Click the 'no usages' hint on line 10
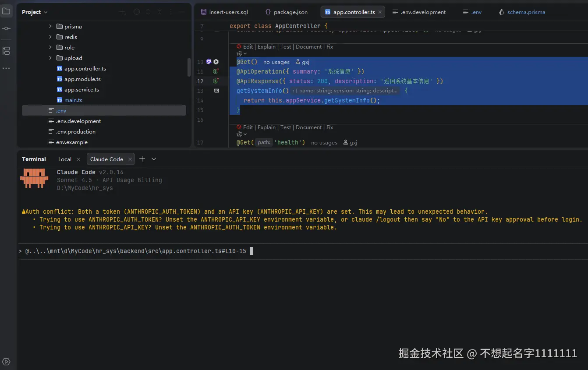This screenshot has height=370, width=588. coord(276,62)
